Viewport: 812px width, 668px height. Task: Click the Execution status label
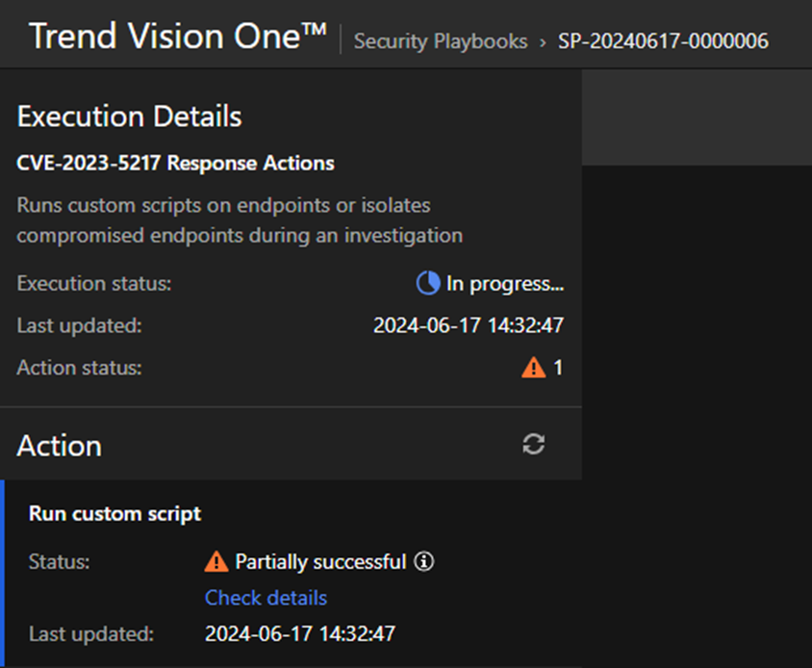93,284
